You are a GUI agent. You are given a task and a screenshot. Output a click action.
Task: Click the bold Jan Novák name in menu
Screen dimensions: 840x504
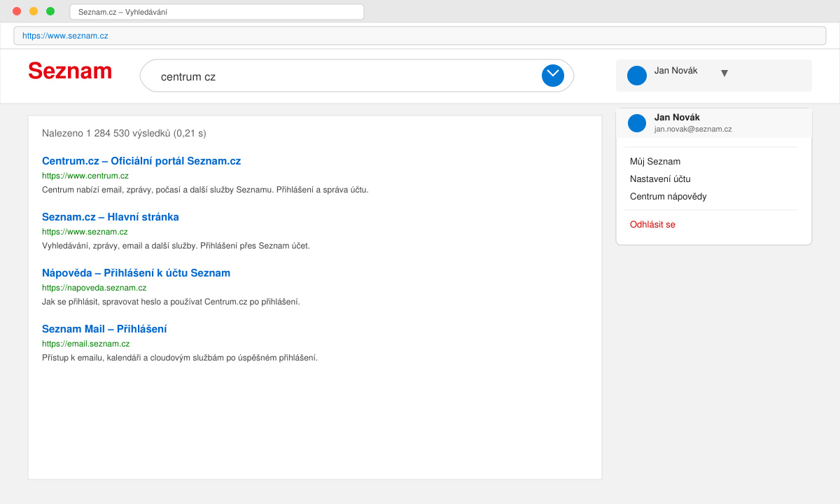[677, 118]
